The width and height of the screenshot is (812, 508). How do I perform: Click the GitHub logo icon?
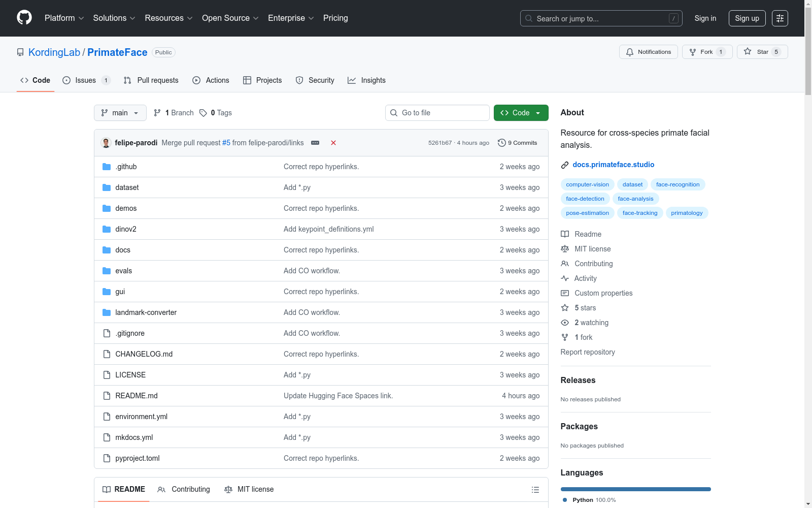coord(24,18)
